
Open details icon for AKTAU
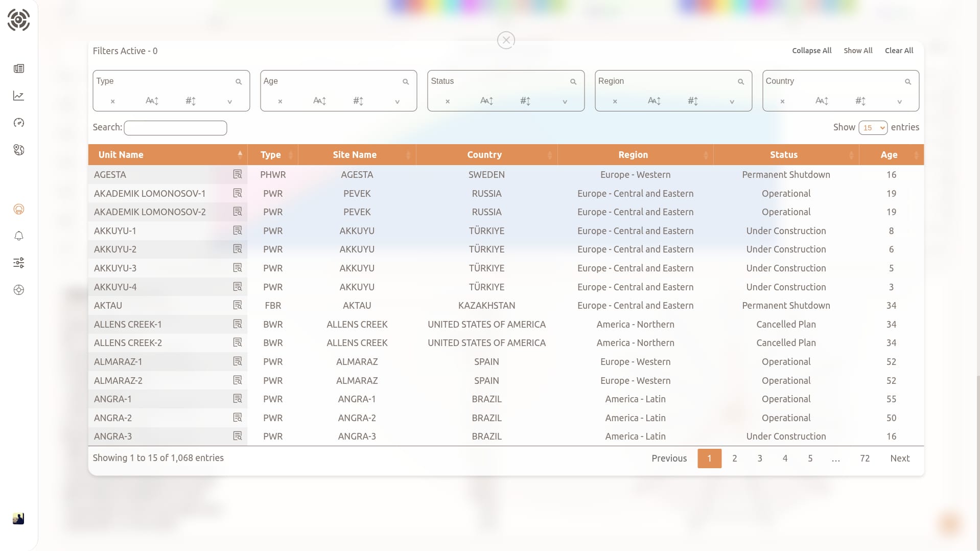[238, 305]
